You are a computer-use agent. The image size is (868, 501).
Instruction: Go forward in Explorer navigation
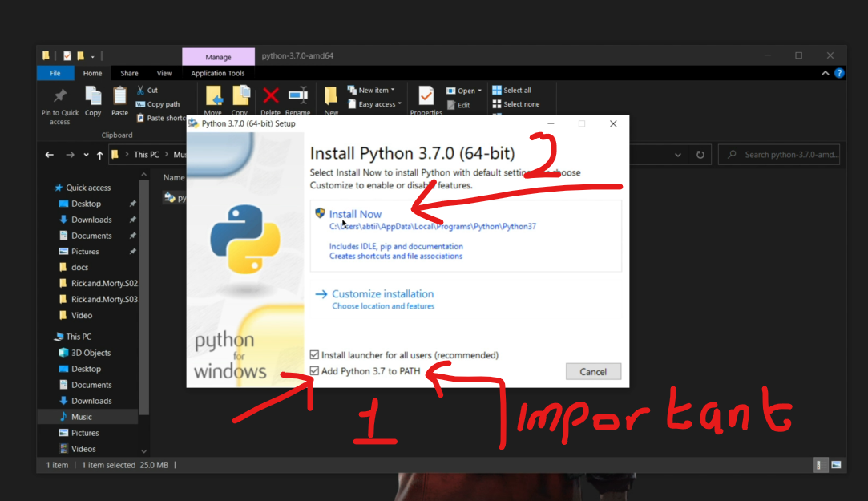pos(70,155)
